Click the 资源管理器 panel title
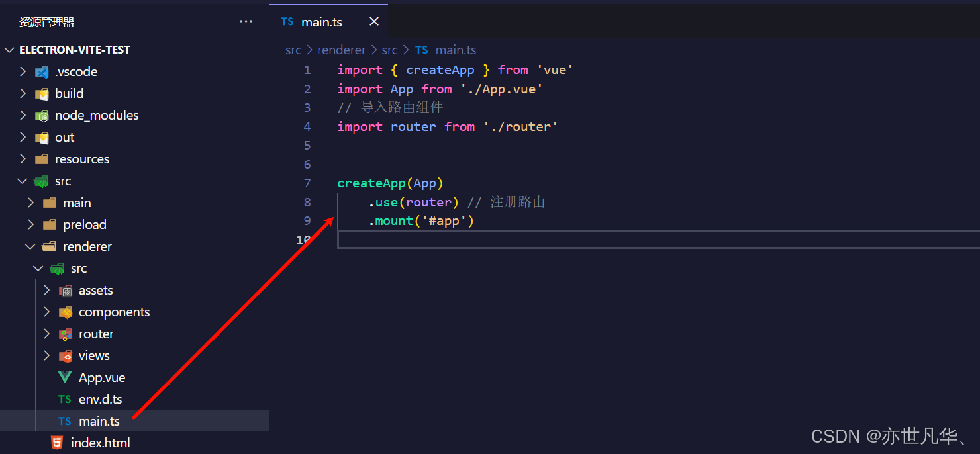 click(46, 22)
